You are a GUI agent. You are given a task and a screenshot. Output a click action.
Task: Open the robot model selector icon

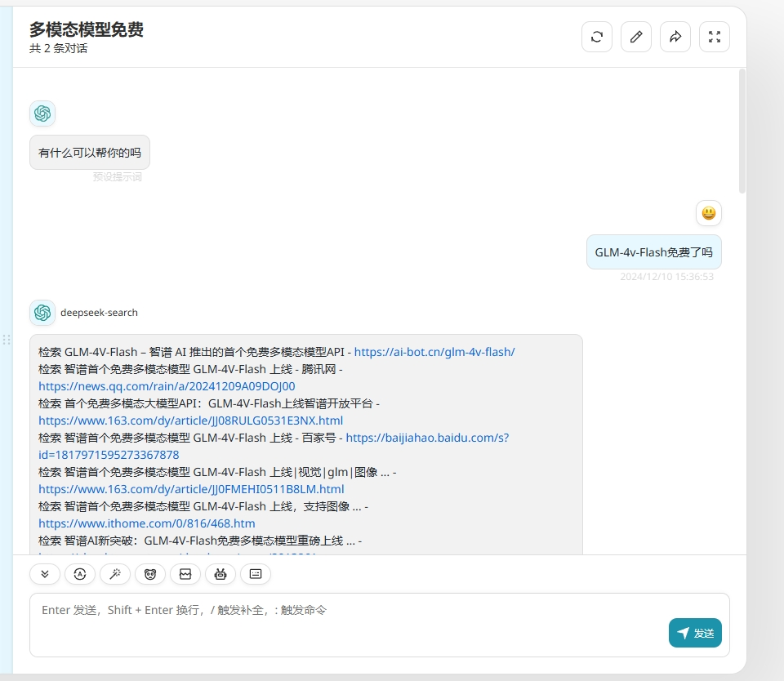[220, 574]
